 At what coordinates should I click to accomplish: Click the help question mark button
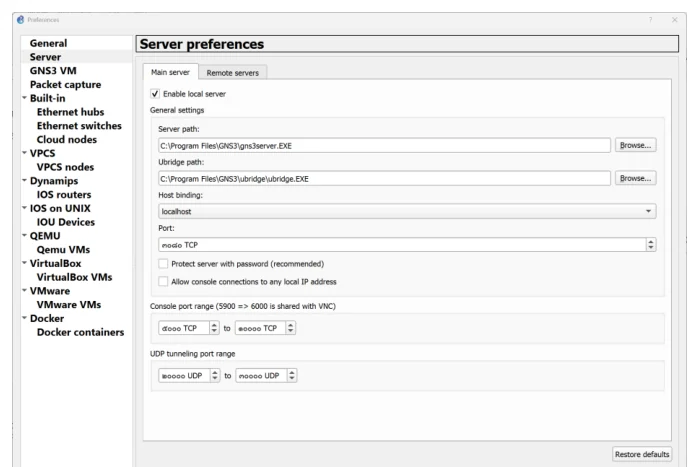(x=650, y=20)
